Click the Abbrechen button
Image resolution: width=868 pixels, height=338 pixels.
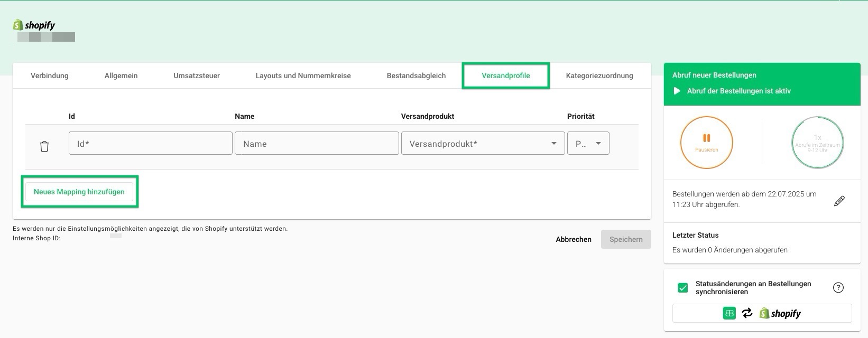tap(574, 239)
